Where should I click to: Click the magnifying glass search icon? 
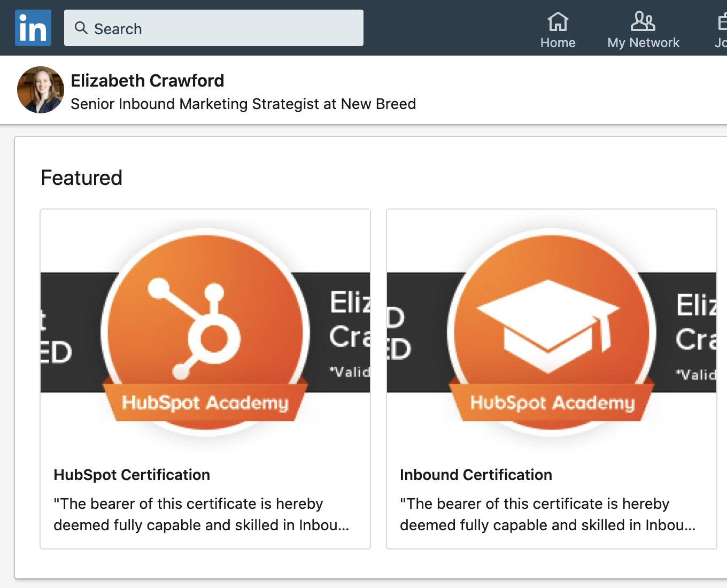(81, 28)
